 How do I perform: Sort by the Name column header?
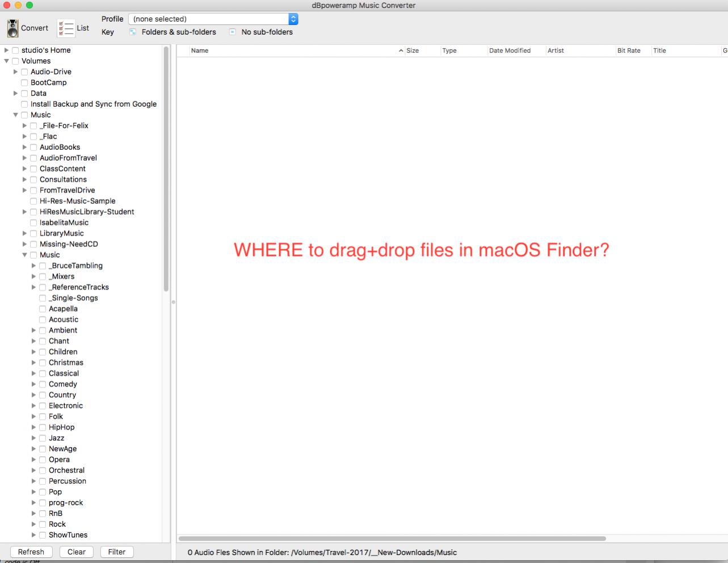click(296, 51)
